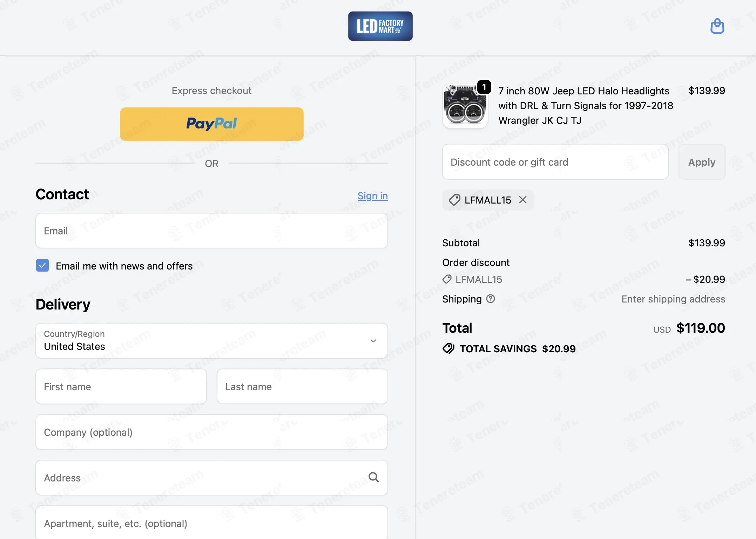Click the address search magnifier icon

373,477
